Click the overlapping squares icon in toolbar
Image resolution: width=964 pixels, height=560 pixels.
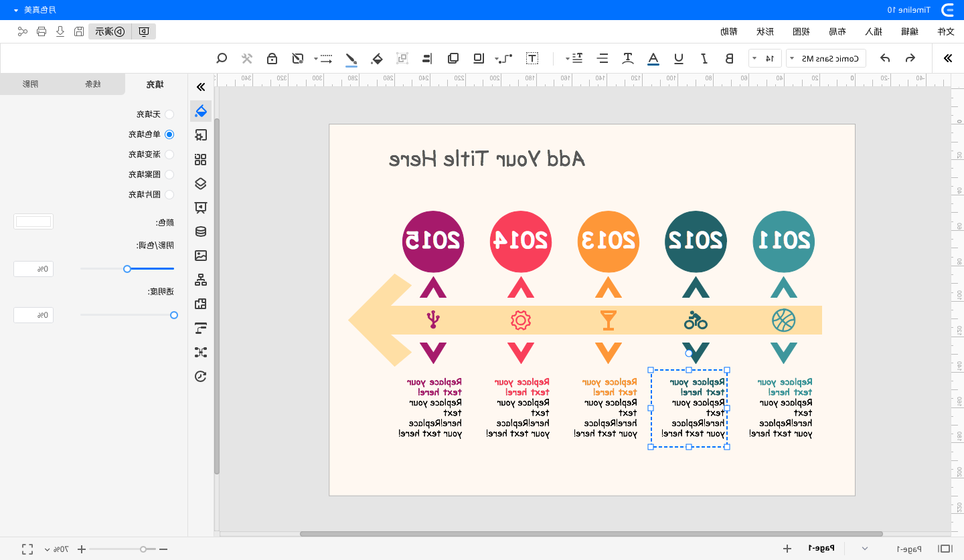pos(453,58)
